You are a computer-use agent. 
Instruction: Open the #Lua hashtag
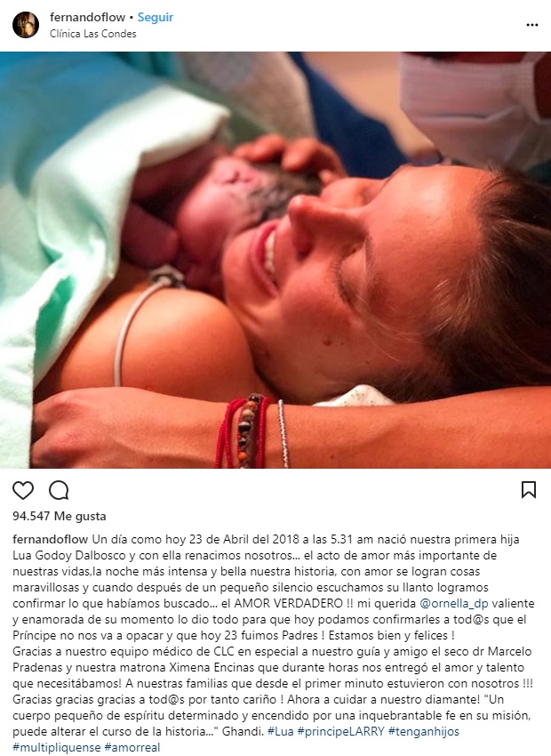point(280,731)
